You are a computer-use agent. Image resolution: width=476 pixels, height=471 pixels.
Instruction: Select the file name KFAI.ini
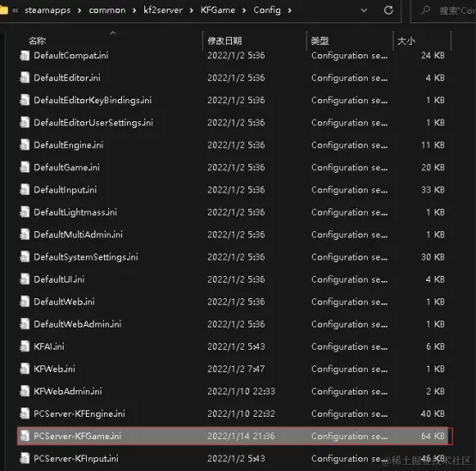49,346
